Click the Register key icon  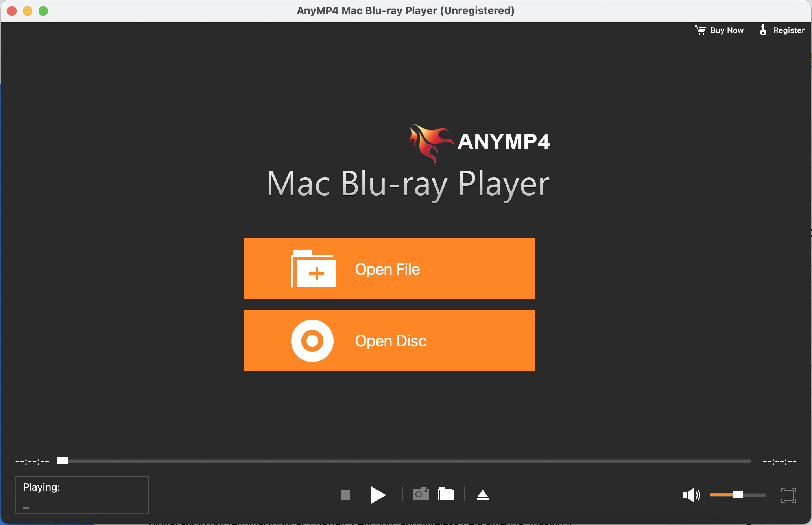(763, 30)
